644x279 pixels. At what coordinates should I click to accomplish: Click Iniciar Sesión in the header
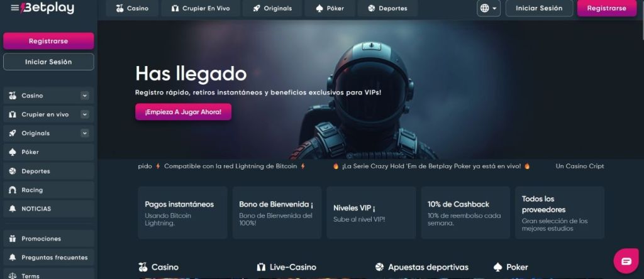click(x=539, y=8)
